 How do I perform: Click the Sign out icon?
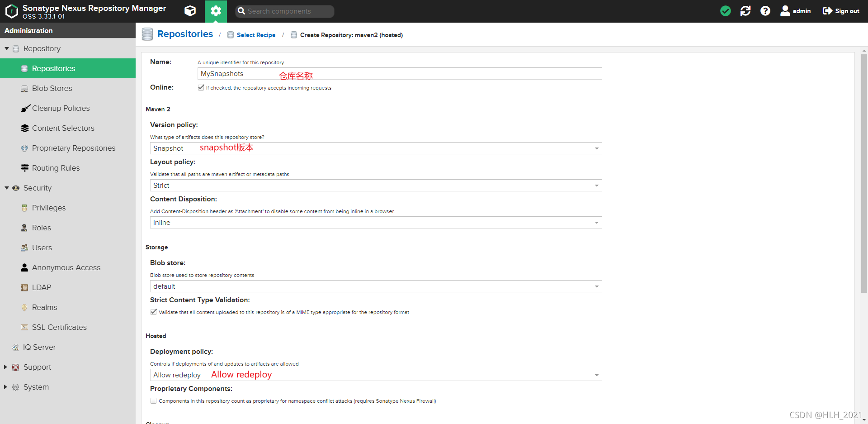click(827, 11)
